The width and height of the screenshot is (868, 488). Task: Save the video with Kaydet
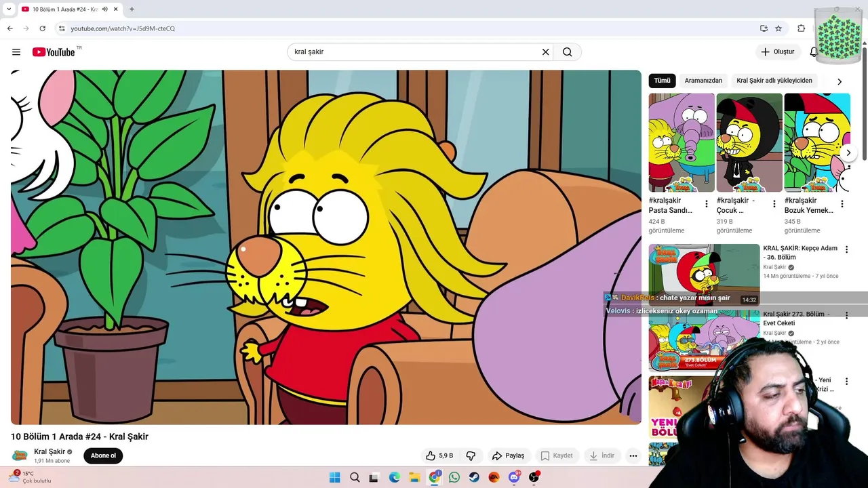[556, 455]
